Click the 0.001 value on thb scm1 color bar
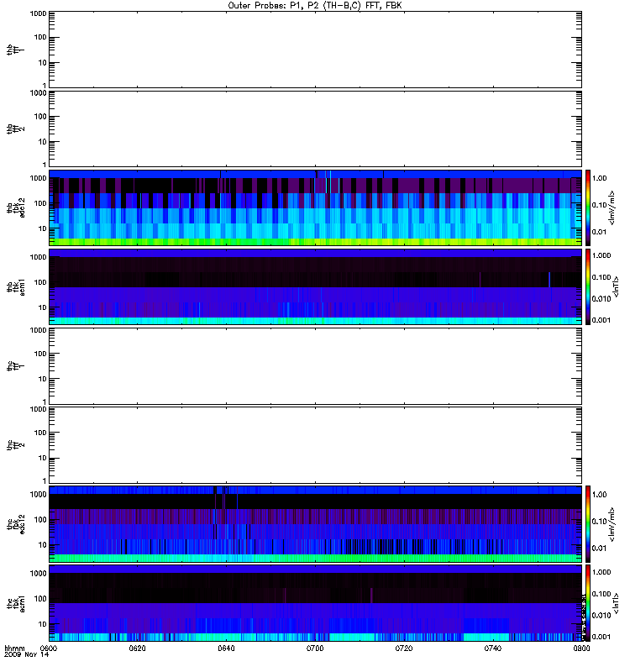The height and width of the screenshot is (672, 630). tap(601, 320)
